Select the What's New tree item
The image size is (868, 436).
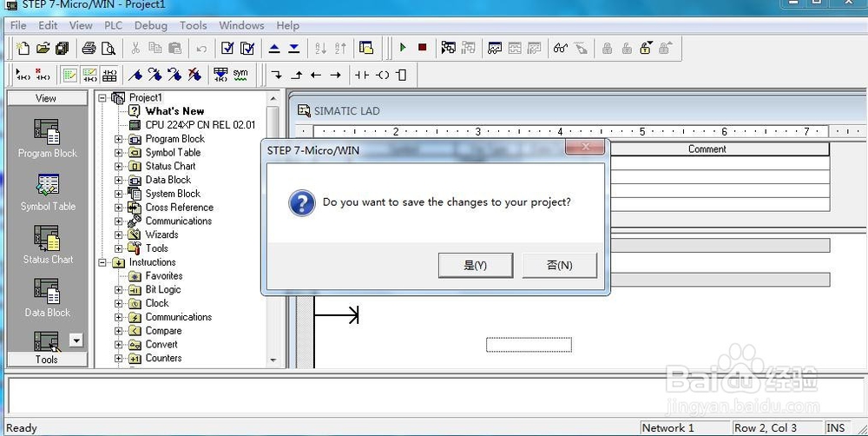[x=174, y=111]
